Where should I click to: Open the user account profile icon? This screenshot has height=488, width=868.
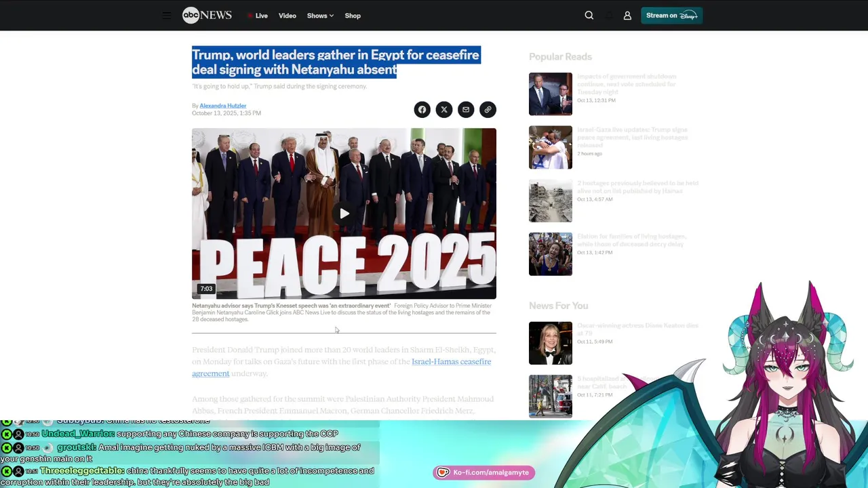point(627,16)
